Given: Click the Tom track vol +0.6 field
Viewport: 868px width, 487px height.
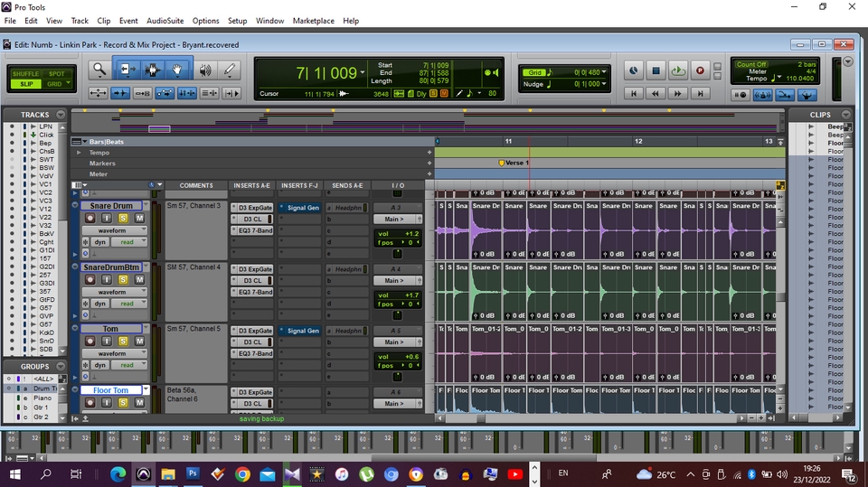Looking at the screenshot, I should pos(398,357).
